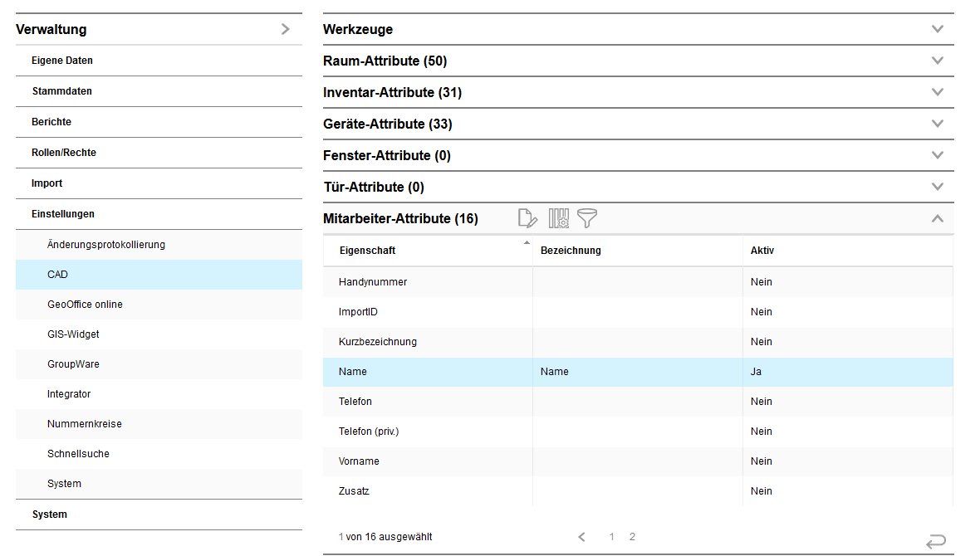
Task: Go to previous page with left arrow
Action: [x=582, y=537]
